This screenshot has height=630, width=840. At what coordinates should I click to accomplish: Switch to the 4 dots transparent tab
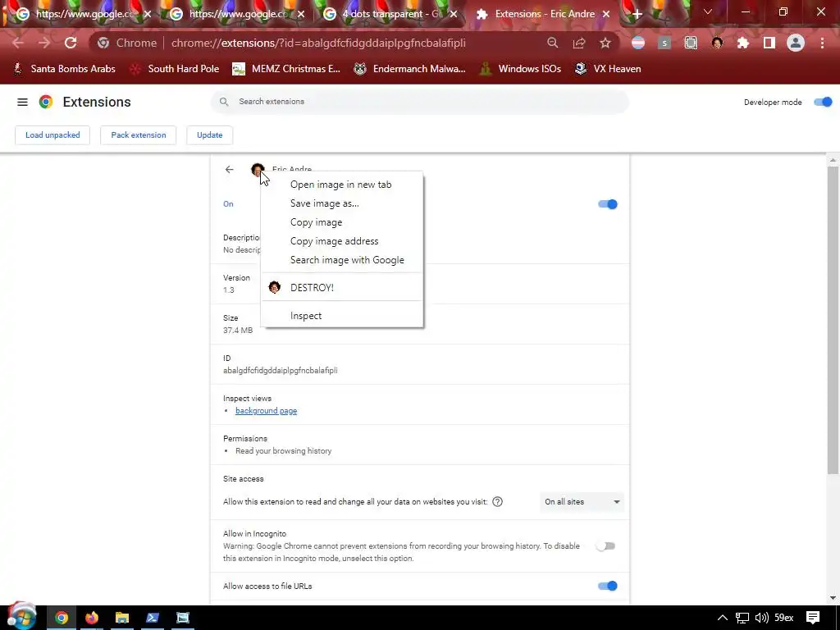(390, 14)
